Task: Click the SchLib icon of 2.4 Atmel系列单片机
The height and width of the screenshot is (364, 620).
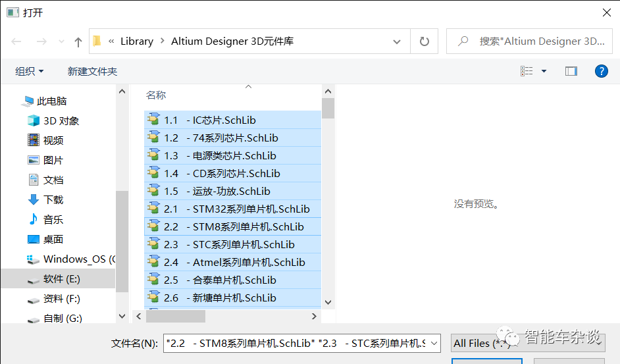Action: coord(153,261)
